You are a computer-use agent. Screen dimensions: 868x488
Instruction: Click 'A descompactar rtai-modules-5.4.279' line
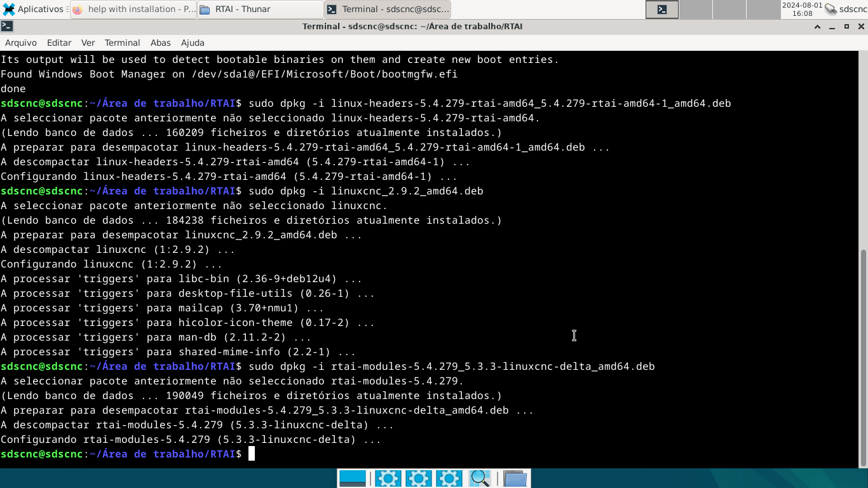198,425
